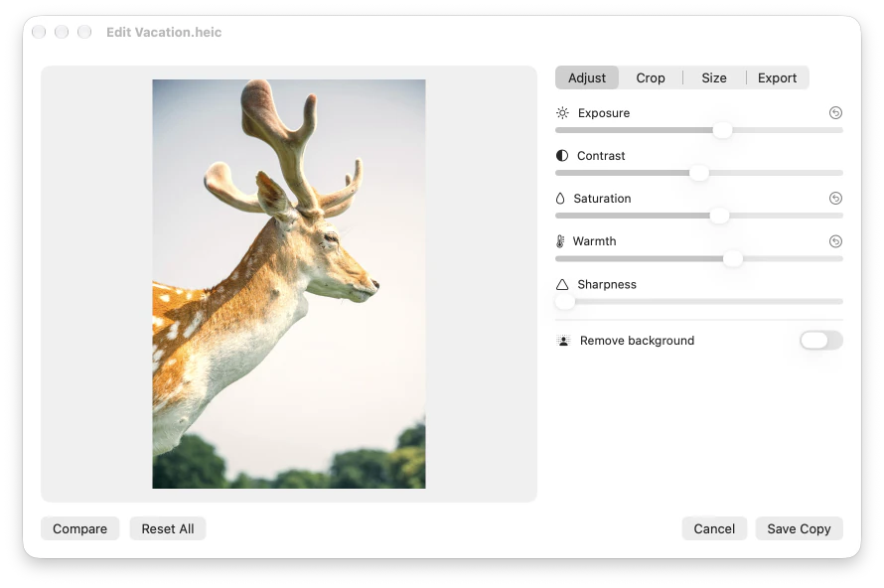
Task: Click the deer photo preview
Action: click(x=289, y=283)
